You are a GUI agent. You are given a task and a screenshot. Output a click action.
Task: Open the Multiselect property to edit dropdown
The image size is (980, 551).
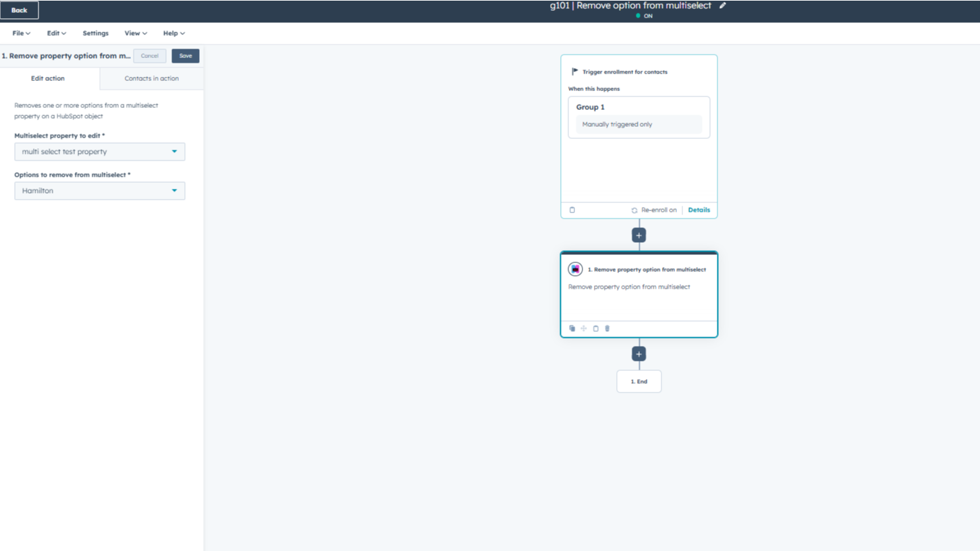(x=99, y=152)
